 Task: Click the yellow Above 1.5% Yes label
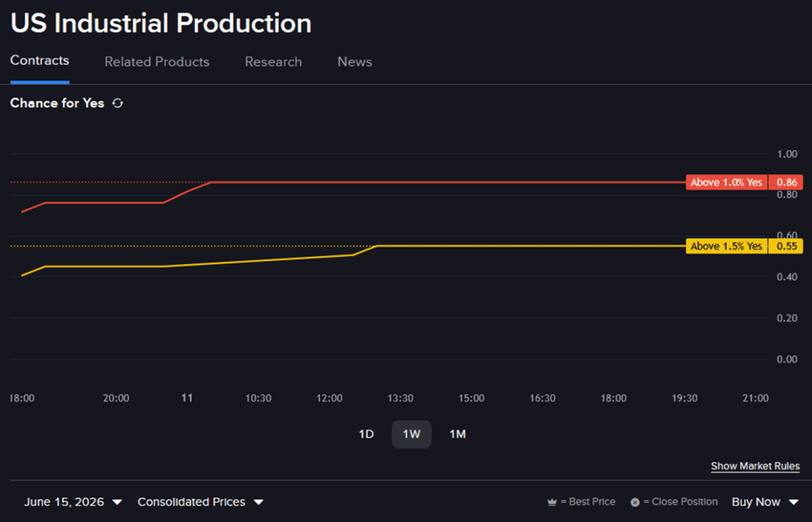(726, 246)
